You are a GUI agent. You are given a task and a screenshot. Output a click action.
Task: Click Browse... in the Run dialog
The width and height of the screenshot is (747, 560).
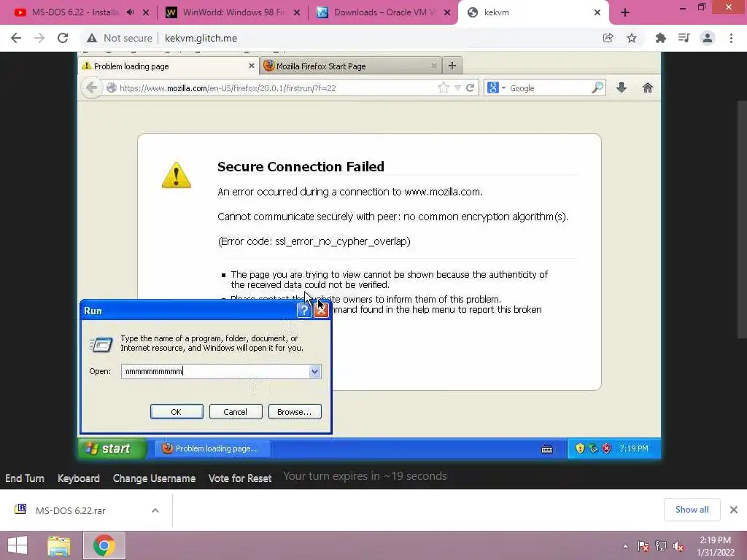(295, 412)
